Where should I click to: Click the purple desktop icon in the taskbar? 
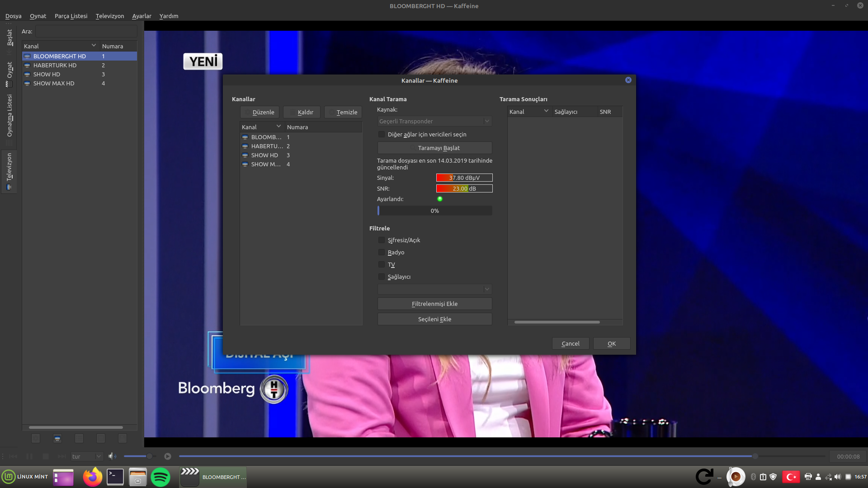click(x=63, y=477)
